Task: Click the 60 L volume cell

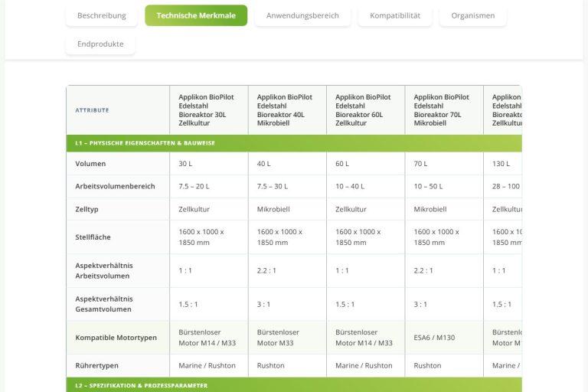Action: point(366,164)
